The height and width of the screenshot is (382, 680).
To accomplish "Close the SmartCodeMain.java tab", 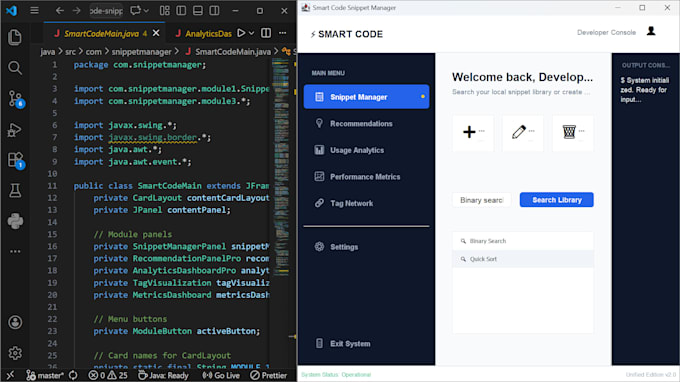I will (x=156, y=33).
